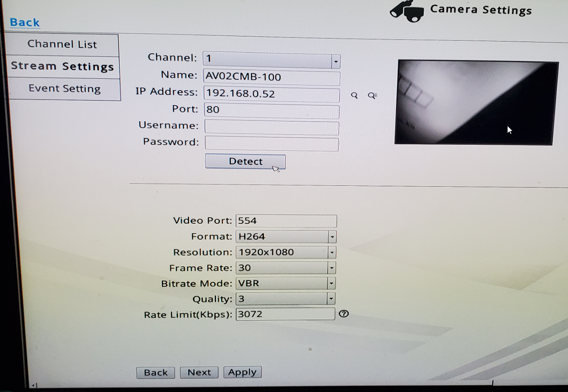Screen dimensions: 568x392
Task: Click the Port field showing 80
Action: click(x=272, y=111)
